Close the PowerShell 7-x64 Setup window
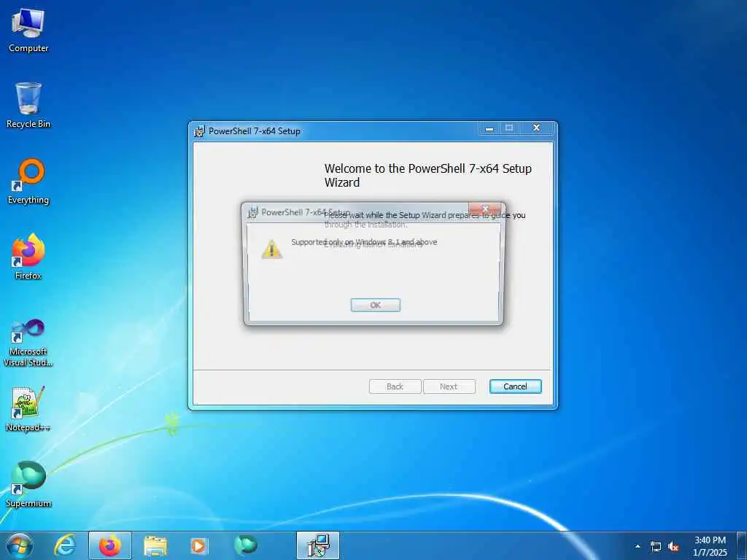Viewport: 747px width, 560px height. (536, 128)
